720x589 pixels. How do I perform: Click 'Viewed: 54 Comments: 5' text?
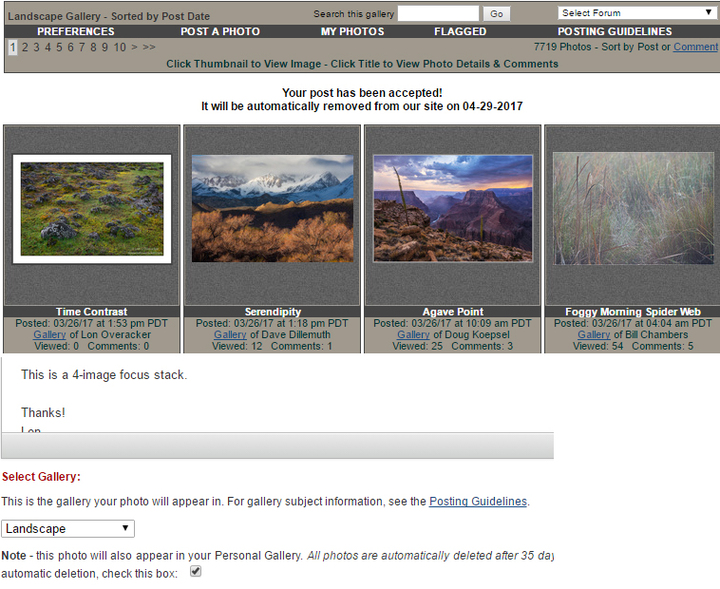(633, 346)
